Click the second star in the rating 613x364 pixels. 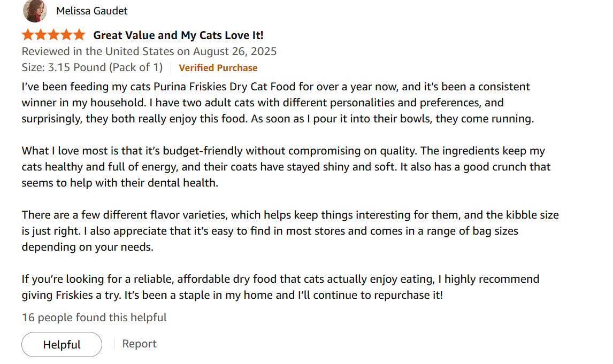coord(40,34)
